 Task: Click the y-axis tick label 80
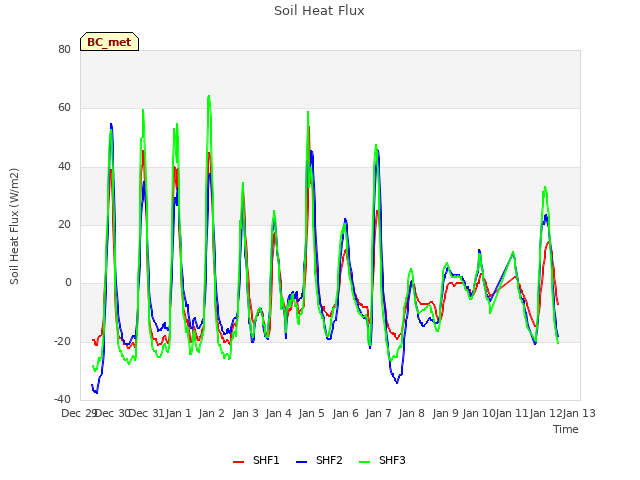tap(64, 49)
